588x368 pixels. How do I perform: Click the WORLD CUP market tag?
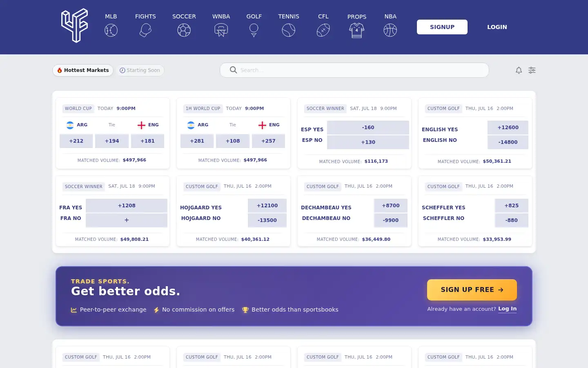(78, 109)
